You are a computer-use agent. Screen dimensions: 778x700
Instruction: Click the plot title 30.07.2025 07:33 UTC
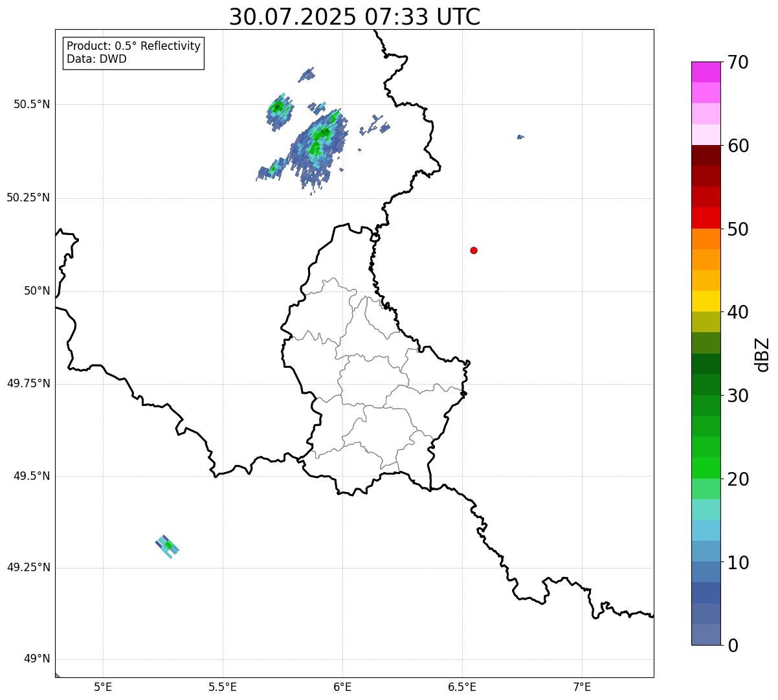coord(355,17)
